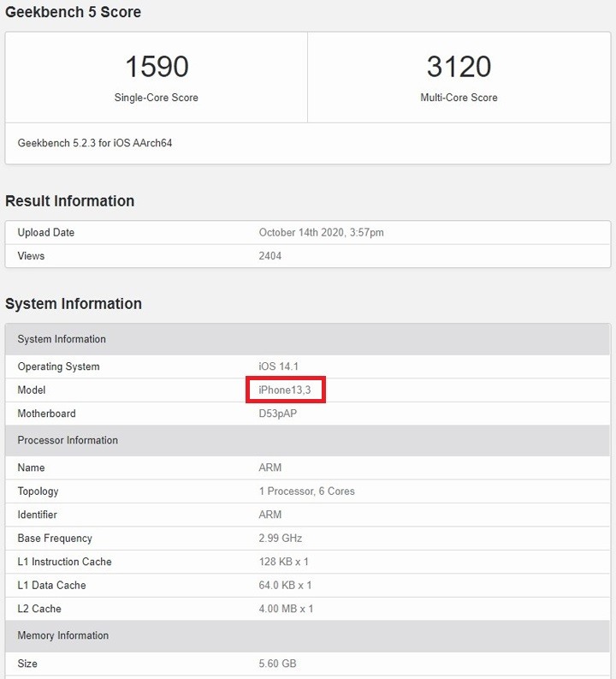Click the 'Model' row label
The height and width of the screenshot is (679, 616).
click(x=31, y=390)
